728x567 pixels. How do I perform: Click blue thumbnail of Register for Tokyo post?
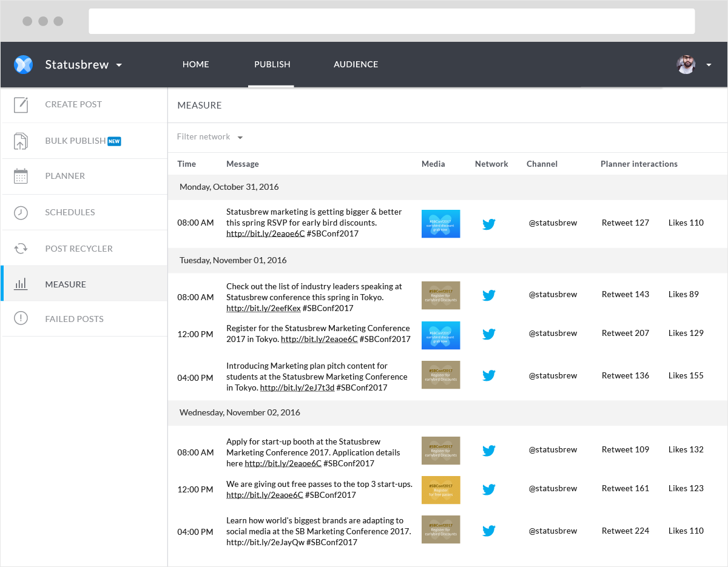[441, 335]
